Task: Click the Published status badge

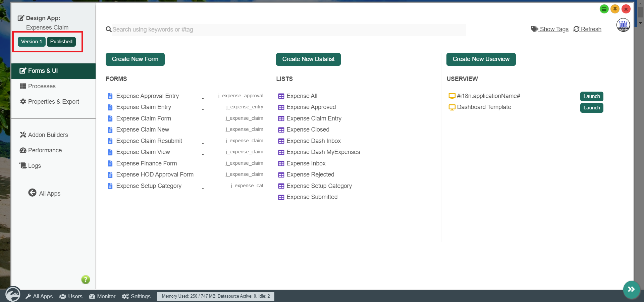Action: [x=61, y=42]
